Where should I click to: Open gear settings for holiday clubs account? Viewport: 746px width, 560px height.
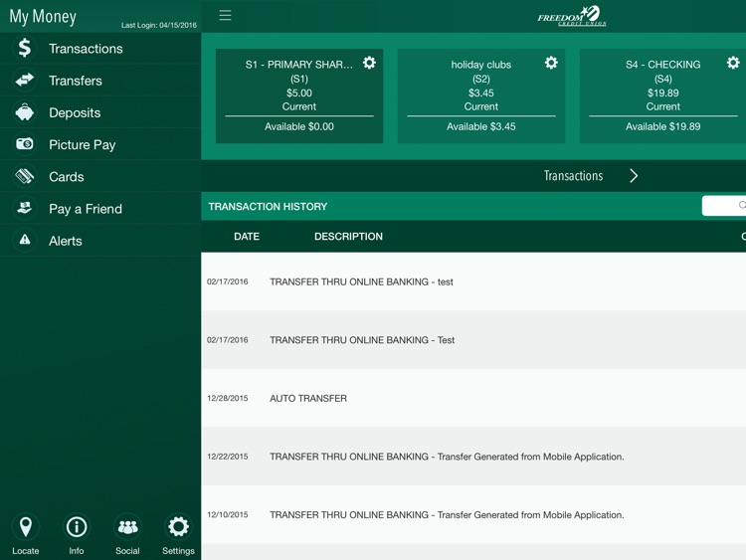pyautogui.click(x=551, y=63)
